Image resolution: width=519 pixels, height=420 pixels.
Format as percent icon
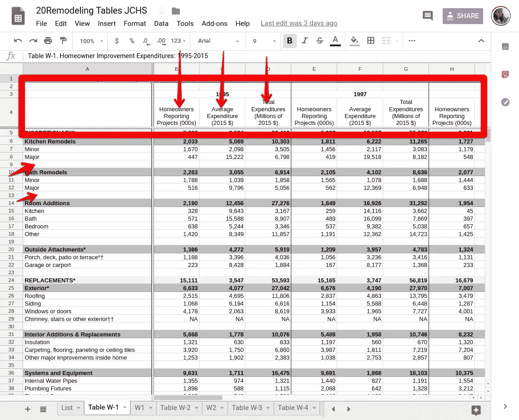132,41
